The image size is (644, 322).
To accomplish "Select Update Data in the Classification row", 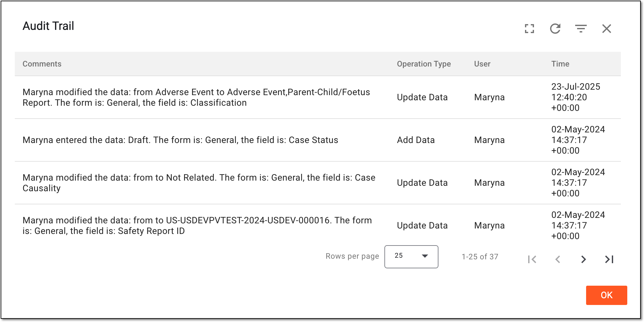I will (422, 97).
